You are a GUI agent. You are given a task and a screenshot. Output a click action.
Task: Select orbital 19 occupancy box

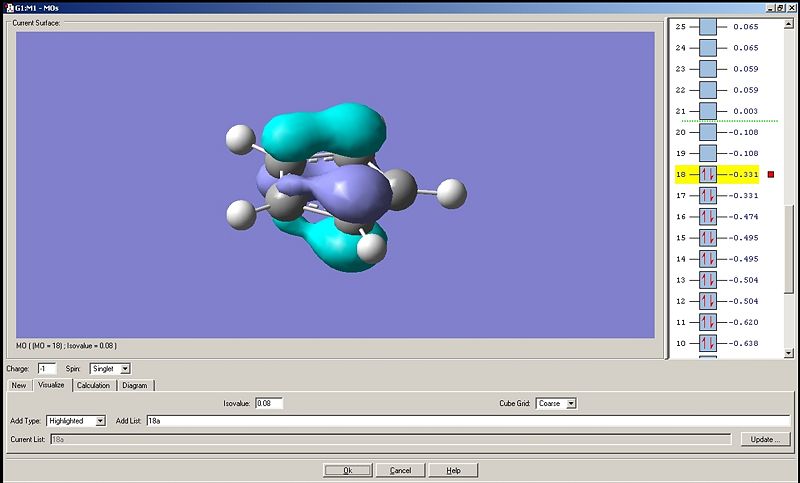tap(708, 154)
